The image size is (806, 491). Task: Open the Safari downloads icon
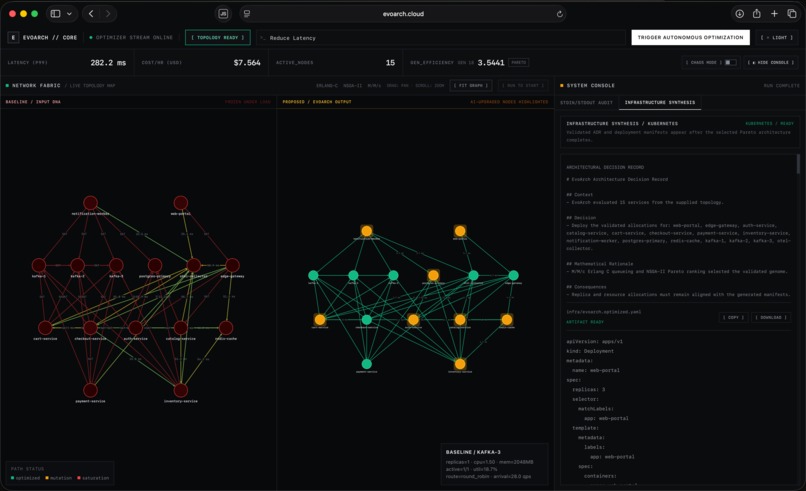click(x=739, y=14)
